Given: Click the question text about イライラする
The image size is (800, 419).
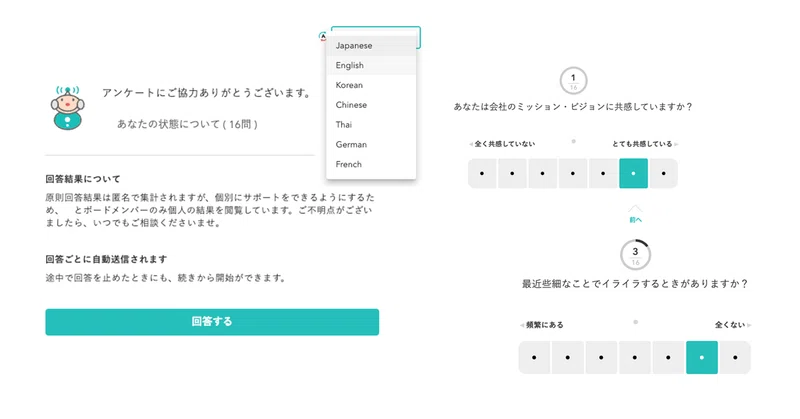Looking at the screenshot, I should 635,284.
